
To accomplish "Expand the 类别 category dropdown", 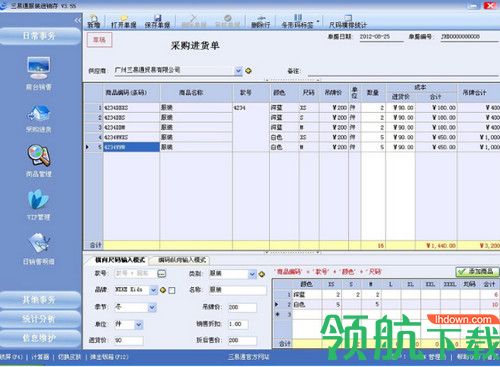I will (252, 274).
